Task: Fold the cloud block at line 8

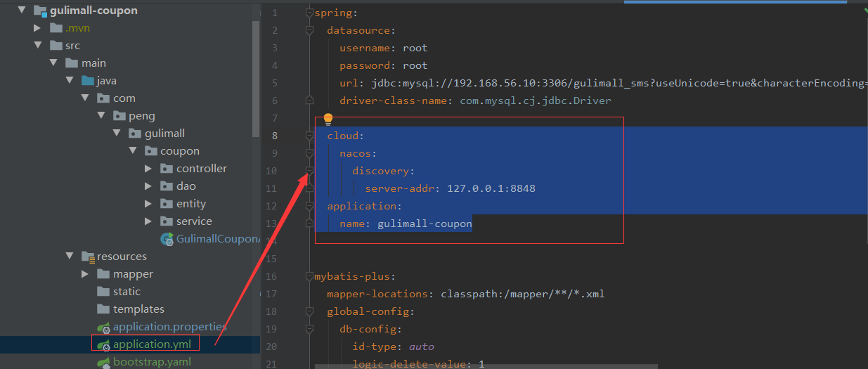Action: click(x=309, y=136)
